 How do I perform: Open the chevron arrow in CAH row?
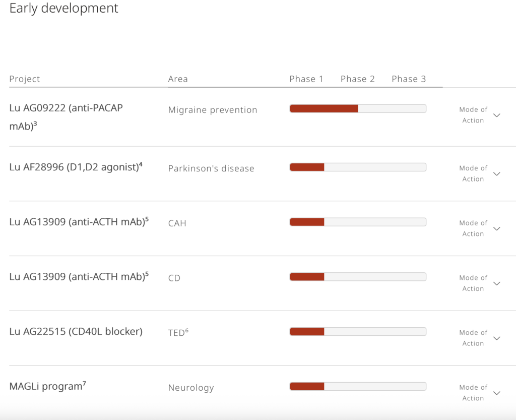[496, 228]
